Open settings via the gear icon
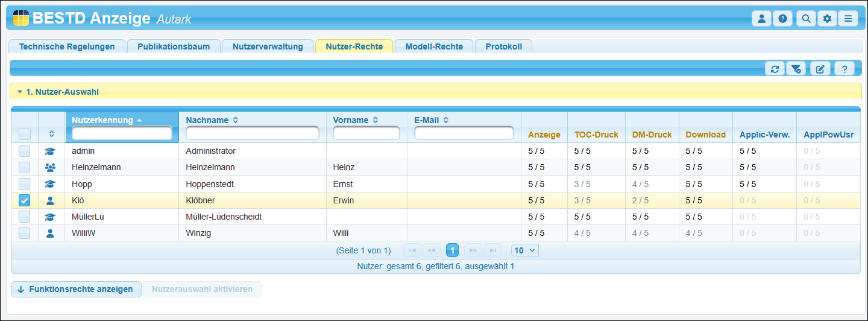This screenshot has height=321, width=868. point(827,19)
